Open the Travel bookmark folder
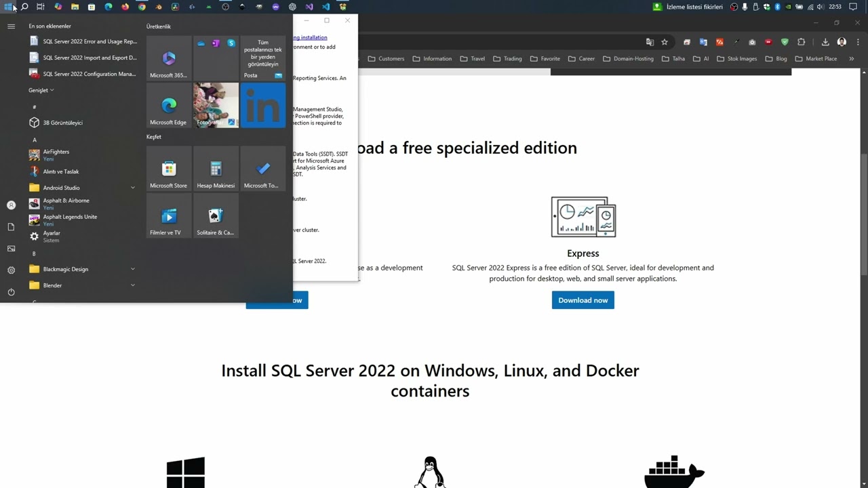This screenshot has height=488, width=868. tap(473, 59)
